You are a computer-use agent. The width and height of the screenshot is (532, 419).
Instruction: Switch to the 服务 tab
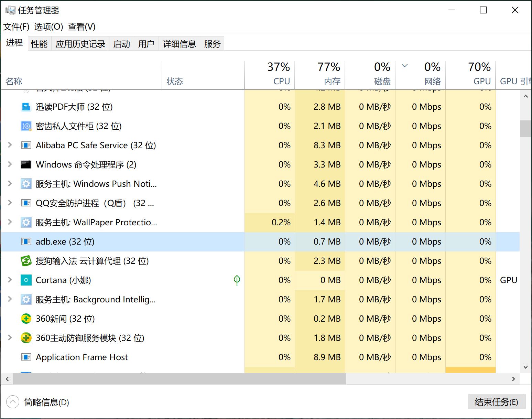212,44
